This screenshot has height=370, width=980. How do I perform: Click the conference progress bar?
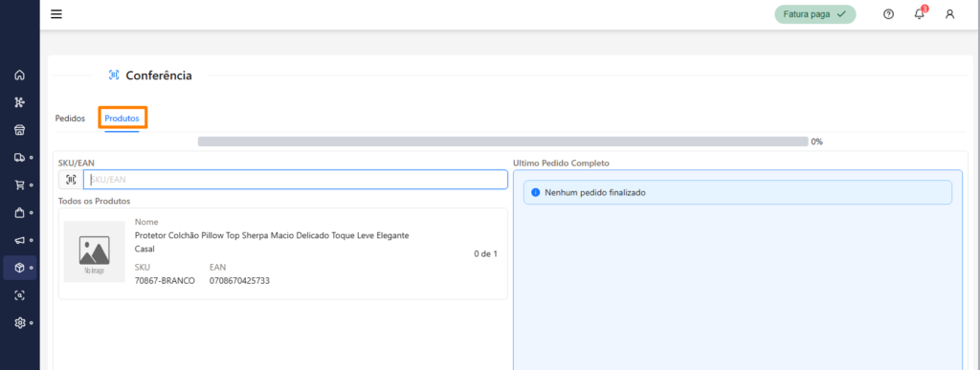pos(503,141)
